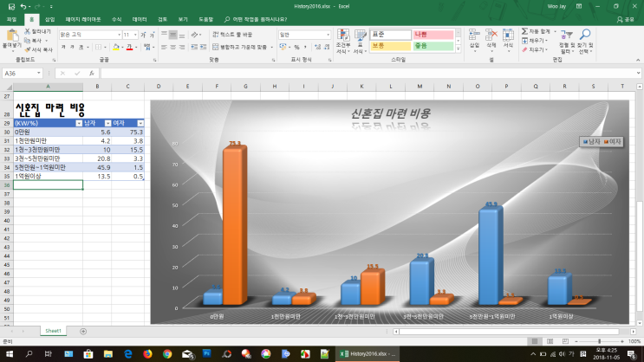644x362 pixels.
Task: Open filter dropdown on 여자 header
Action: (x=140, y=123)
